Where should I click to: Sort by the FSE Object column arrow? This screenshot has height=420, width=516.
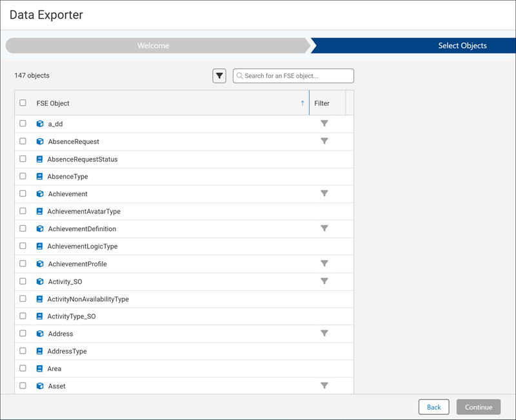click(x=303, y=103)
